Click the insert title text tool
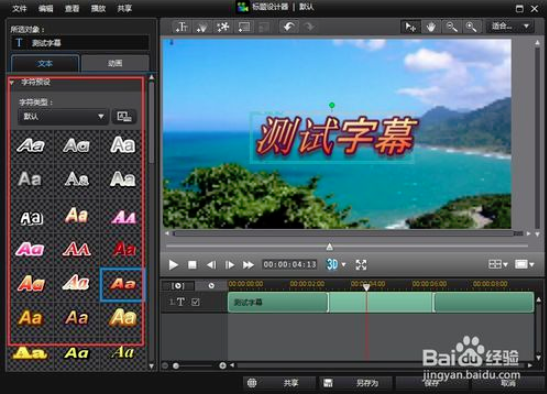 coord(182,27)
